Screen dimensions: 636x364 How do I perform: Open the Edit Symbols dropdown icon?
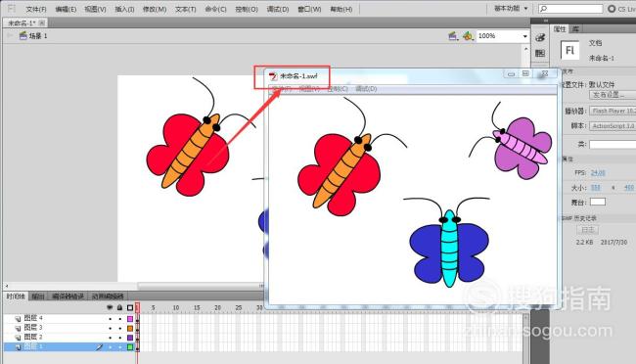coord(468,36)
